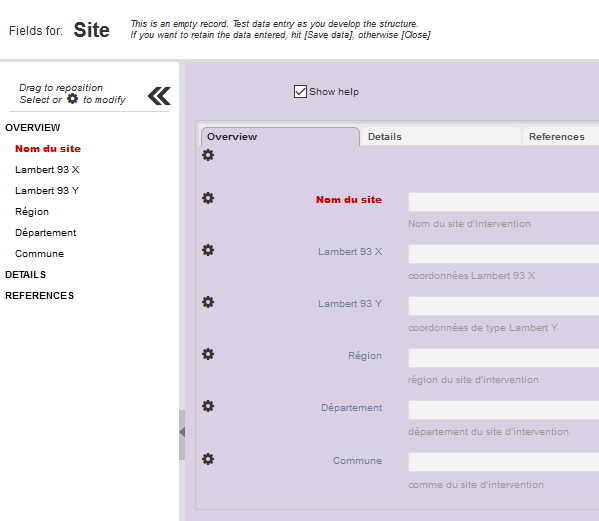Focus the Département text input box
The width and height of the screenshot is (599, 521).
click(x=503, y=409)
